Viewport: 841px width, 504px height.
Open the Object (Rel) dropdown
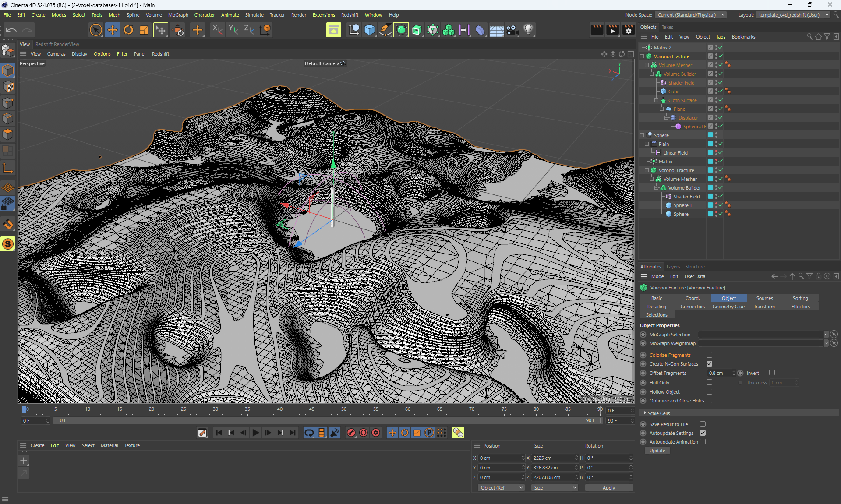(501, 488)
